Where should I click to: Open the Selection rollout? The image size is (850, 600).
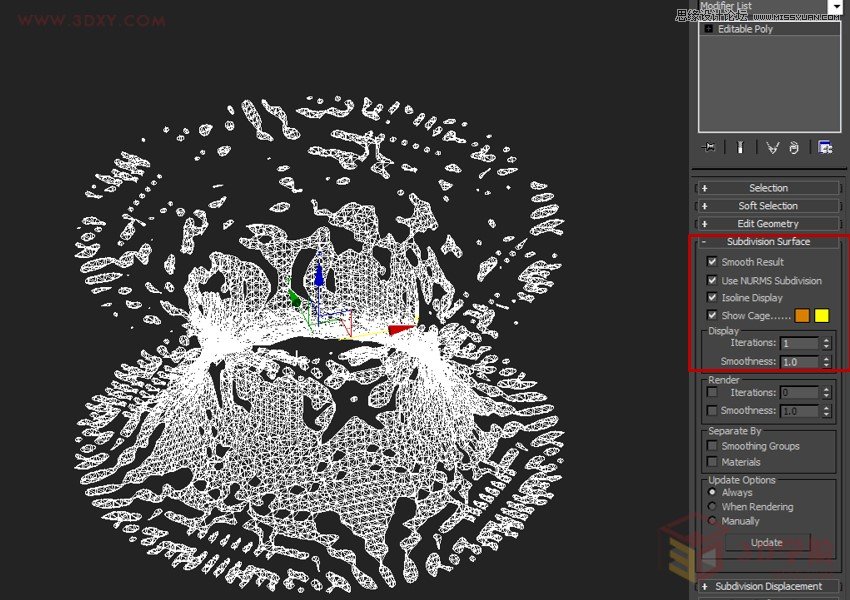click(x=766, y=187)
